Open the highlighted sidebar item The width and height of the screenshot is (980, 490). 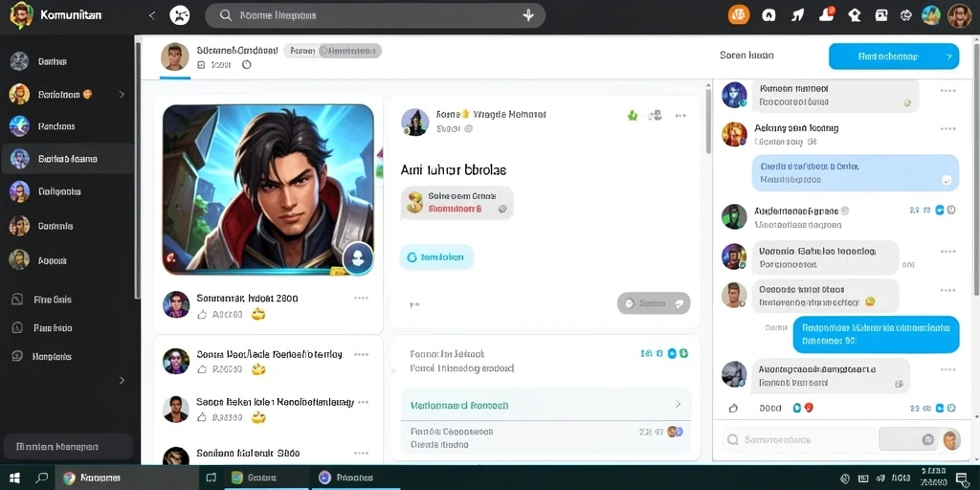pos(67,159)
